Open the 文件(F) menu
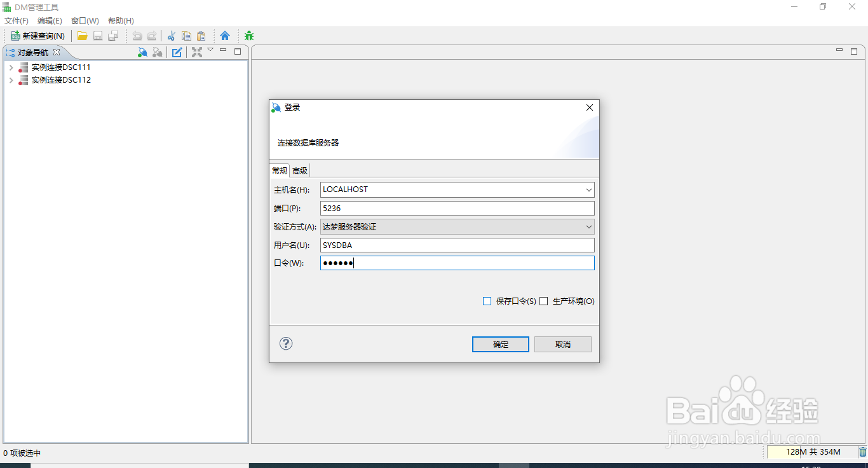Screen dimensions: 868x468 tap(17, 21)
